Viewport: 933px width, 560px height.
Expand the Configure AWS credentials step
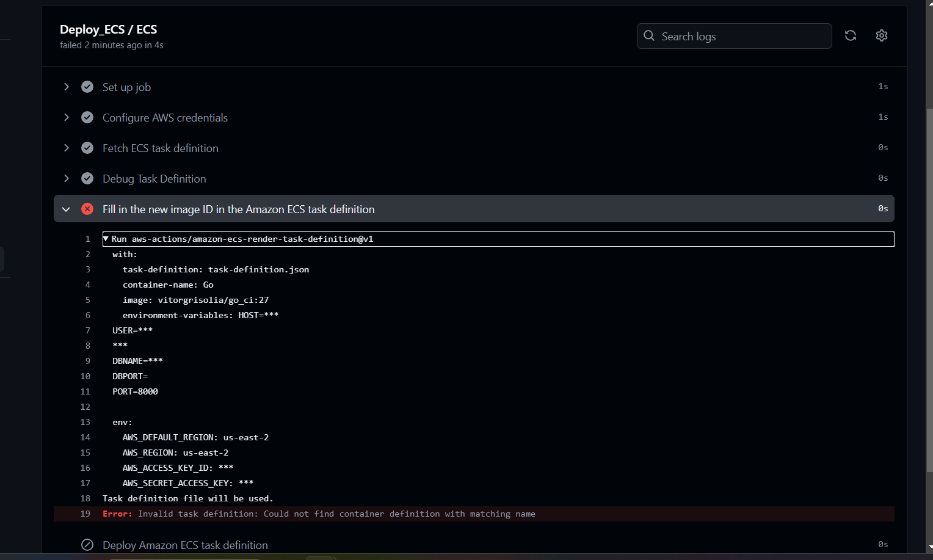(x=67, y=117)
